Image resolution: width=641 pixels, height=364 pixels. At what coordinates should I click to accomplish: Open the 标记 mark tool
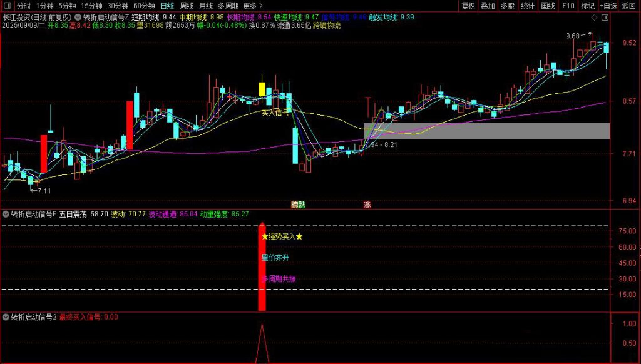click(587, 6)
